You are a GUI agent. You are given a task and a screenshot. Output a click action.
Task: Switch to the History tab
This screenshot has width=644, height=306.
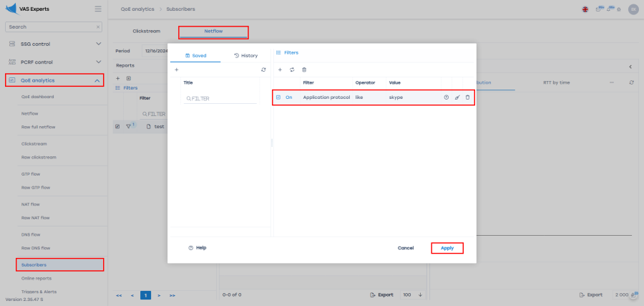245,55
